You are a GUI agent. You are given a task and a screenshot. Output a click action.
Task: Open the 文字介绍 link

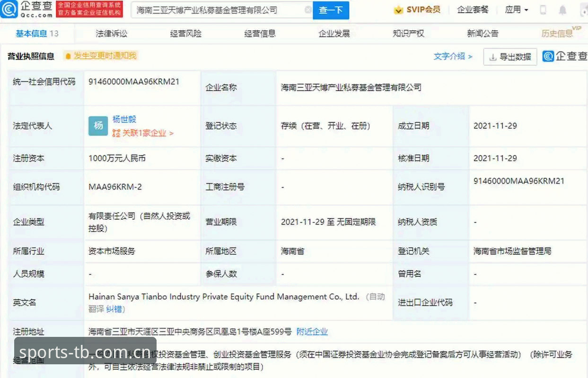(453, 56)
